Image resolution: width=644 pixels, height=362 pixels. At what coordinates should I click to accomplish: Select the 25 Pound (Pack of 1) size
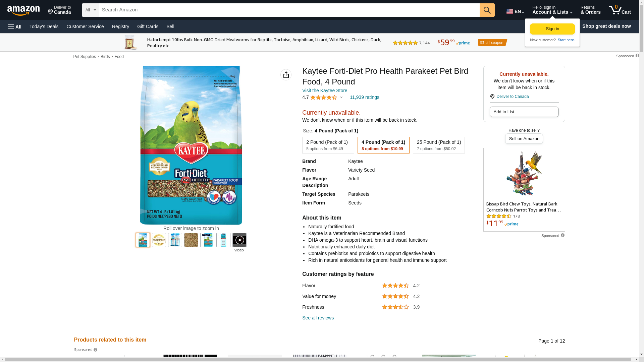click(438, 145)
